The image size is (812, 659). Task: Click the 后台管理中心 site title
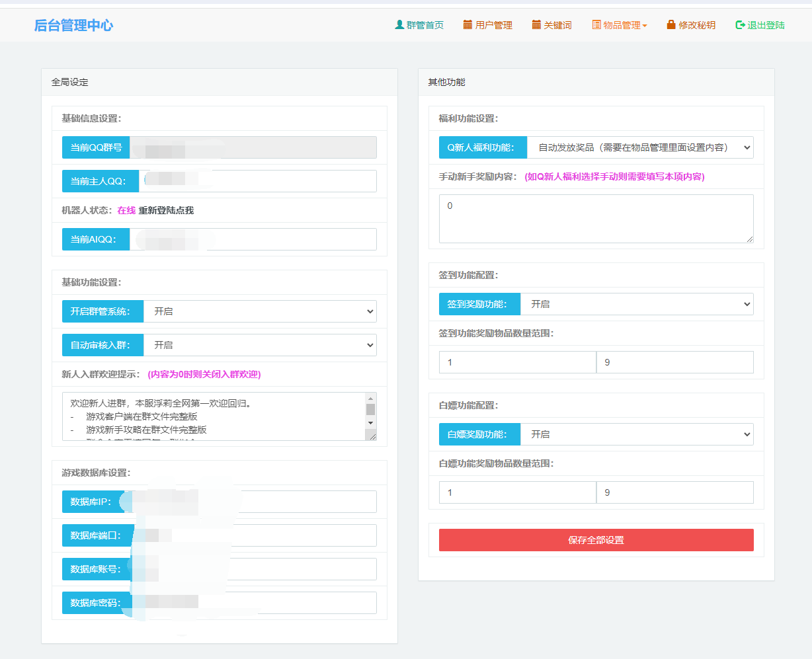(x=73, y=25)
